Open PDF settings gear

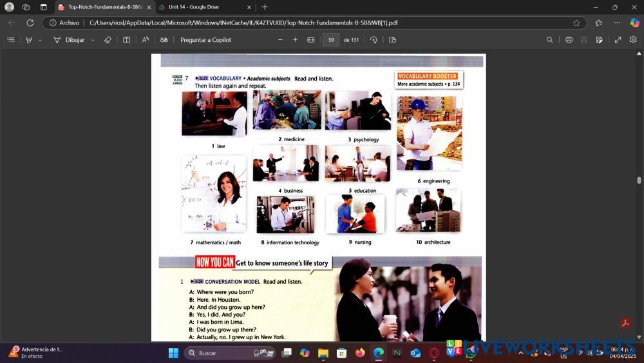tap(633, 40)
